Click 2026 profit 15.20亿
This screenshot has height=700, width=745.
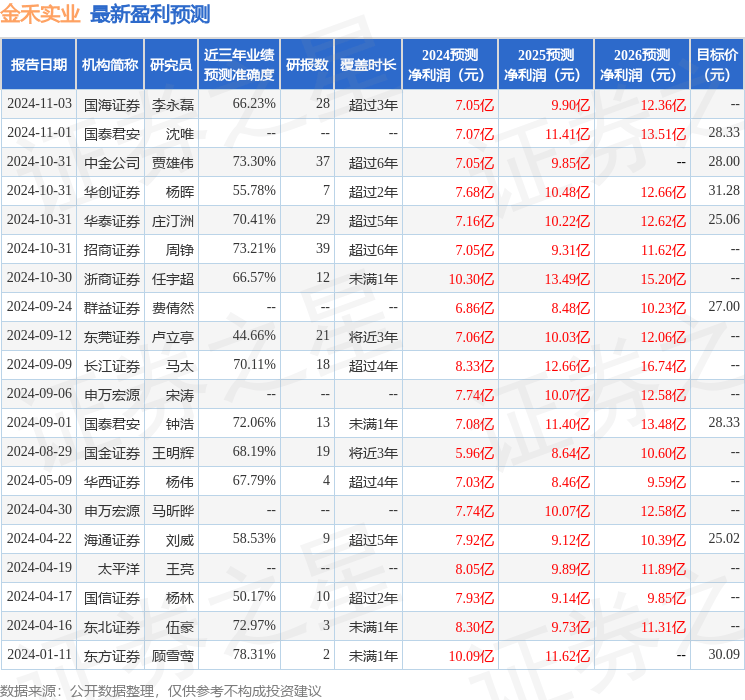(663, 279)
